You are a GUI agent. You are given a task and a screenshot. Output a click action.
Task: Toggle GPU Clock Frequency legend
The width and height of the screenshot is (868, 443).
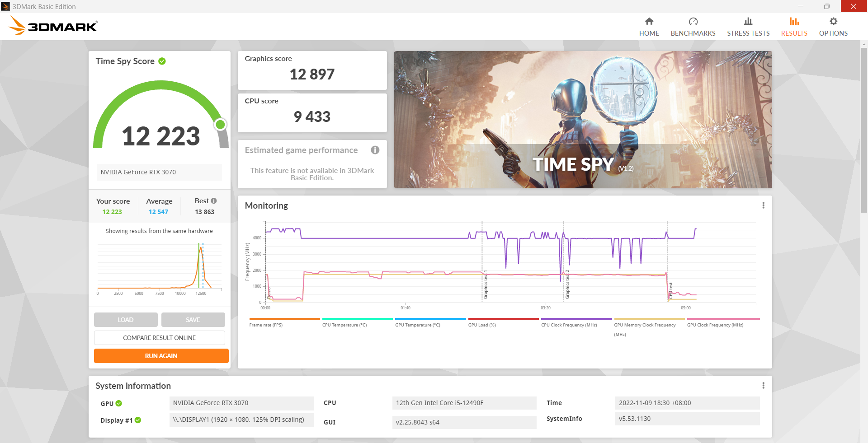[x=723, y=323]
